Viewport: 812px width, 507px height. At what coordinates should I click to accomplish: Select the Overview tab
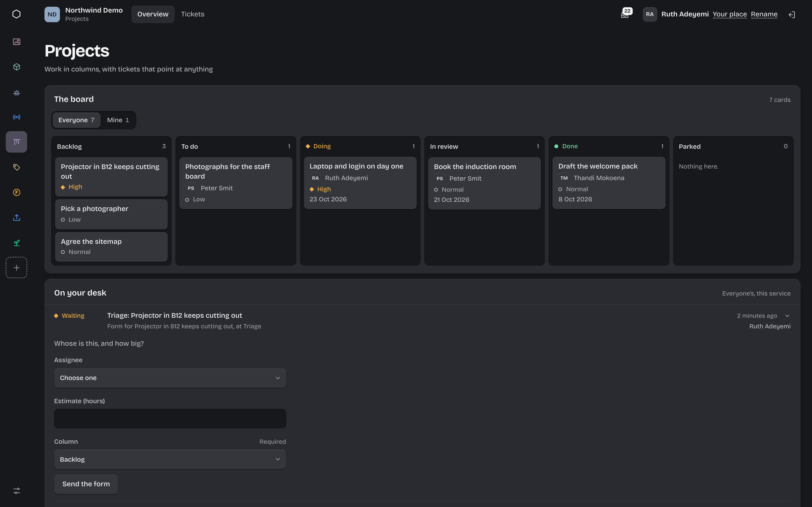pyautogui.click(x=153, y=14)
